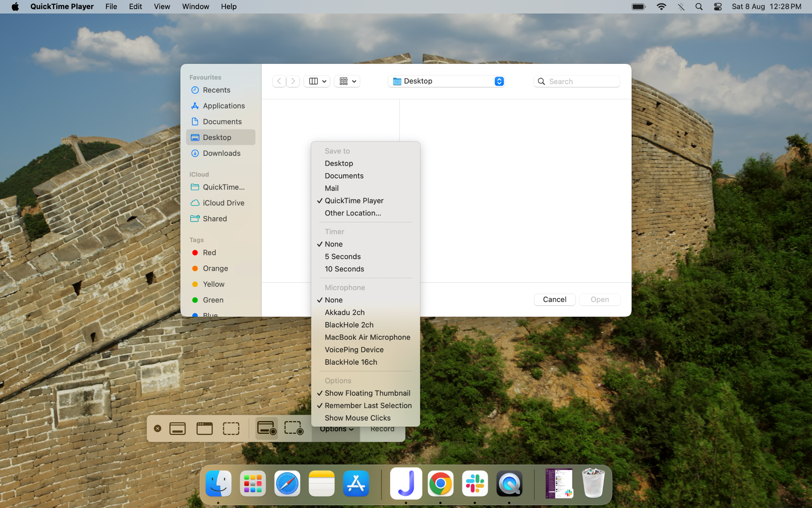
Task: Open the Trash in the Dock
Action: point(593,483)
